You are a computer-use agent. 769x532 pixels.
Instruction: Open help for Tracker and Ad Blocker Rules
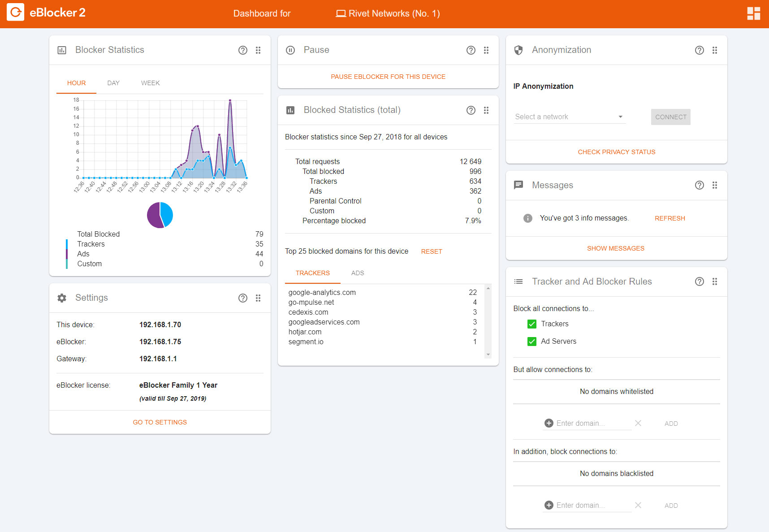pyautogui.click(x=700, y=281)
